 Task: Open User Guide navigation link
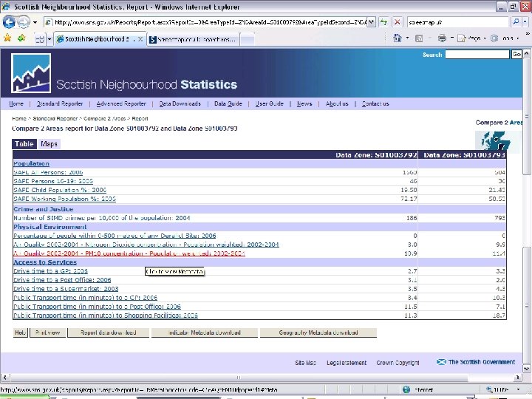pos(270,104)
